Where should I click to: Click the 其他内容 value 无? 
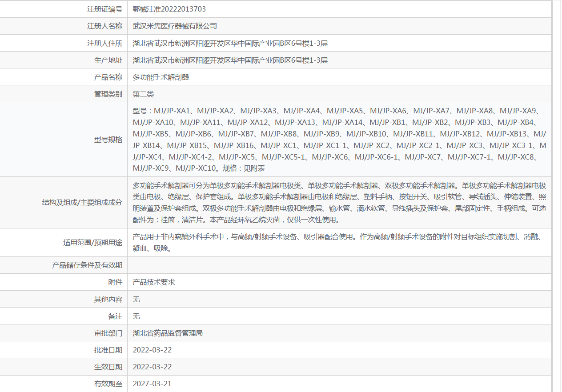[x=136, y=299]
